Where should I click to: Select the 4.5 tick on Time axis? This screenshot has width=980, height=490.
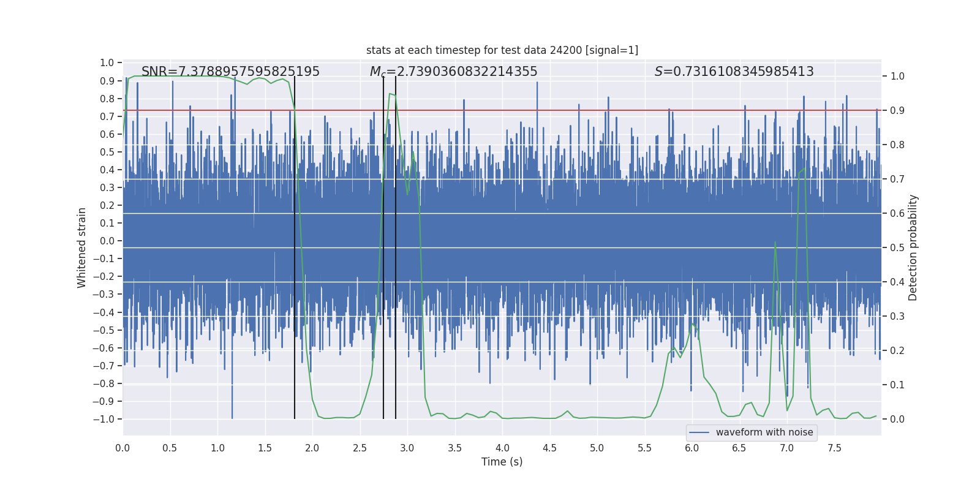coord(549,448)
